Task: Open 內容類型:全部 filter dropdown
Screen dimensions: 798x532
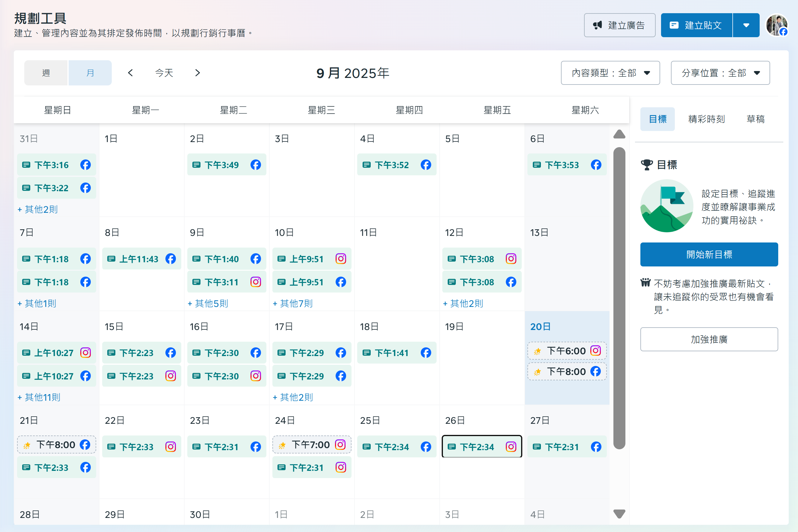Action: 610,73
